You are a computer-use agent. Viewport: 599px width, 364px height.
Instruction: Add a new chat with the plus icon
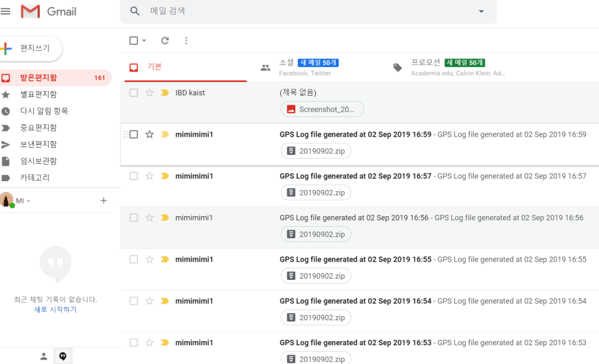click(104, 200)
